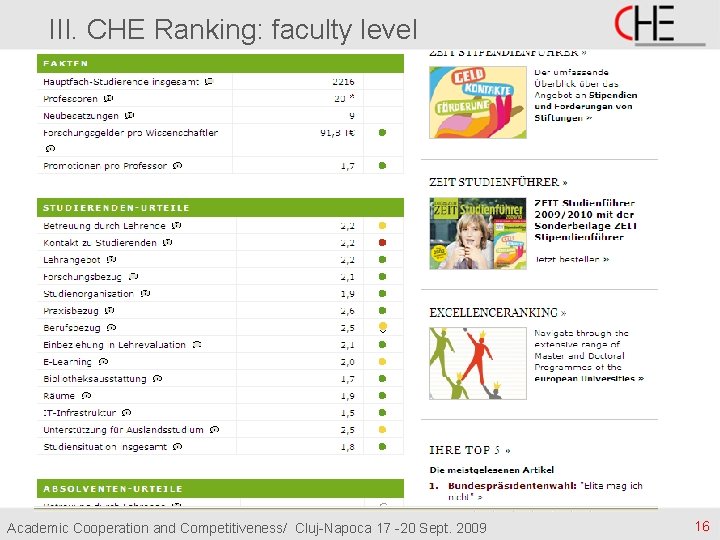Click 'Jetzt bestellen' link
Image resolution: width=720 pixels, height=540 pixels.
click(x=572, y=259)
